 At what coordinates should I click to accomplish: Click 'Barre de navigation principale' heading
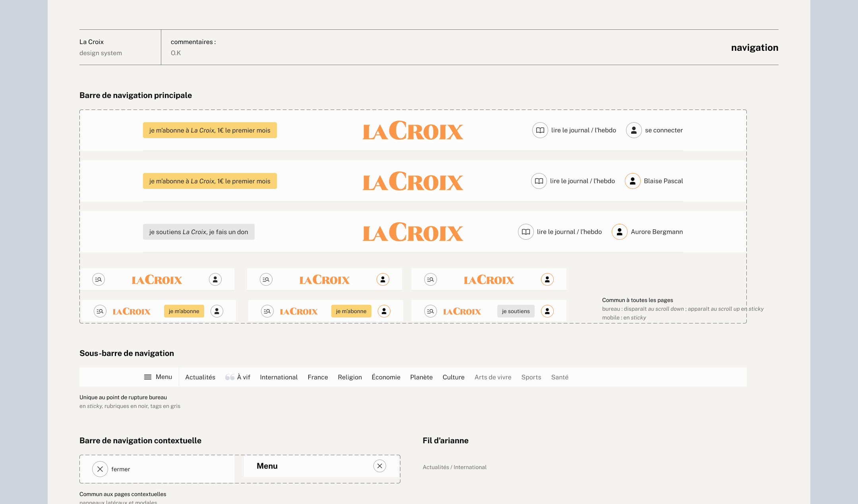[x=135, y=95]
